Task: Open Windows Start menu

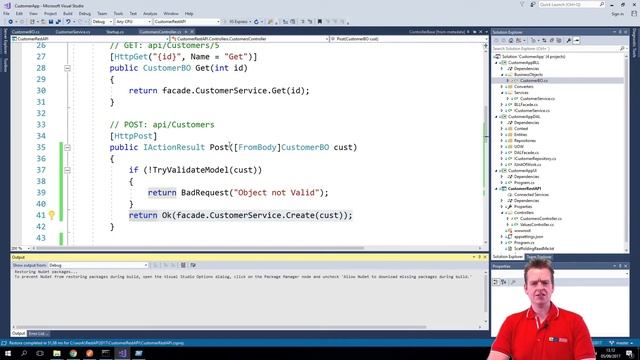Action: tap(8, 353)
